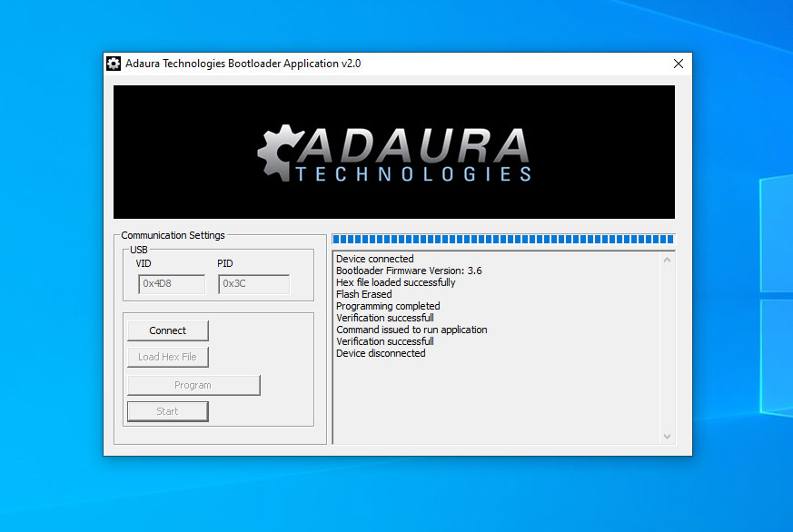Click the Program button

coord(193,385)
